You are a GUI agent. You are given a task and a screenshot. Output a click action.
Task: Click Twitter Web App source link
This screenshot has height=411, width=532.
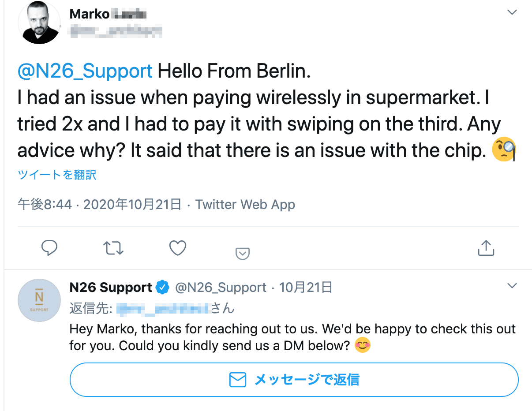click(x=245, y=205)
